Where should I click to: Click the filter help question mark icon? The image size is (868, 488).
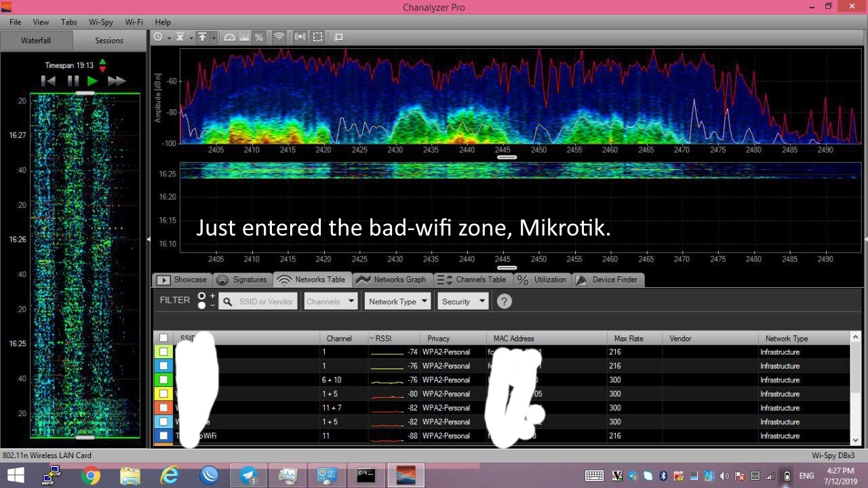[504, 301]
